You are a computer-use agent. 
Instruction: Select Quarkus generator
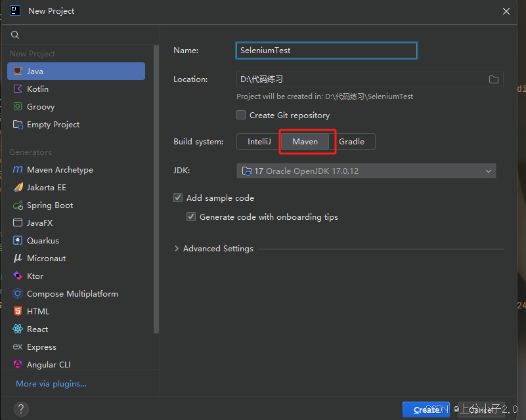76,241
